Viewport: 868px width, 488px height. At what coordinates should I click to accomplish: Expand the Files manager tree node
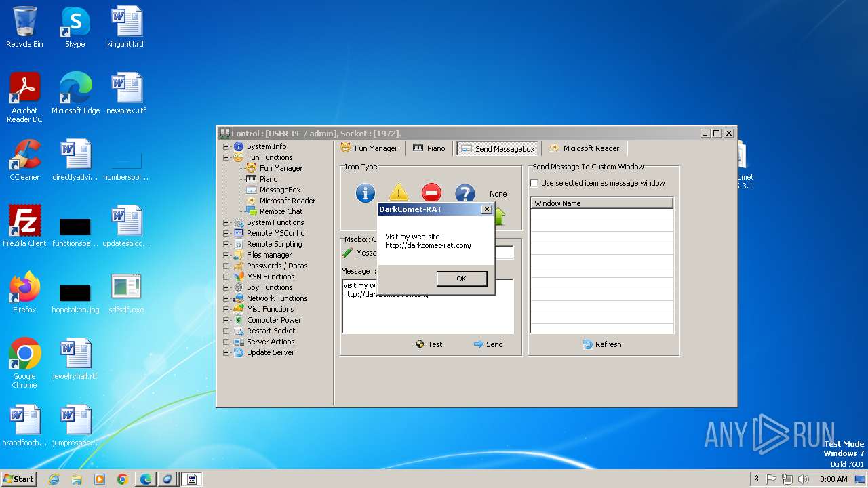coord(226,255)
